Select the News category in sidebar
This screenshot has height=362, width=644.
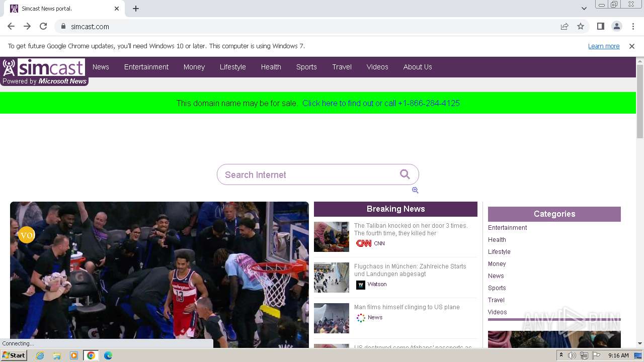tap(496, 276)
